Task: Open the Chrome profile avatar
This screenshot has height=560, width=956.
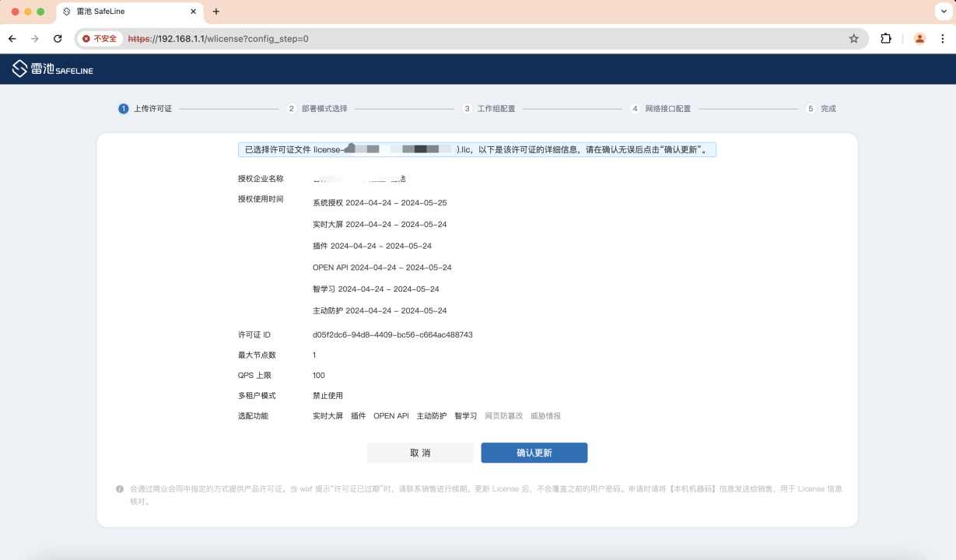Action: coord(919,39)
